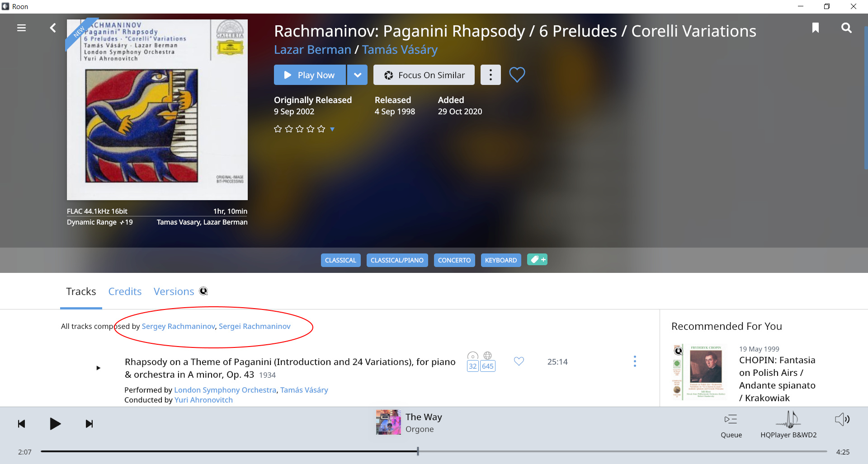Set the album rating using the stars
This screenshot has height=464, width=868.
click(x=299, y=129)
